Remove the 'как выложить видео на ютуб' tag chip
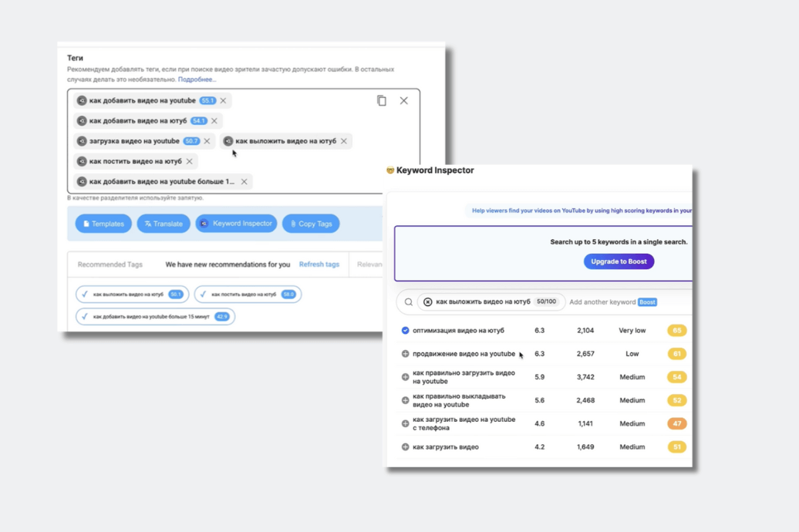 click(x=344, y=141)
